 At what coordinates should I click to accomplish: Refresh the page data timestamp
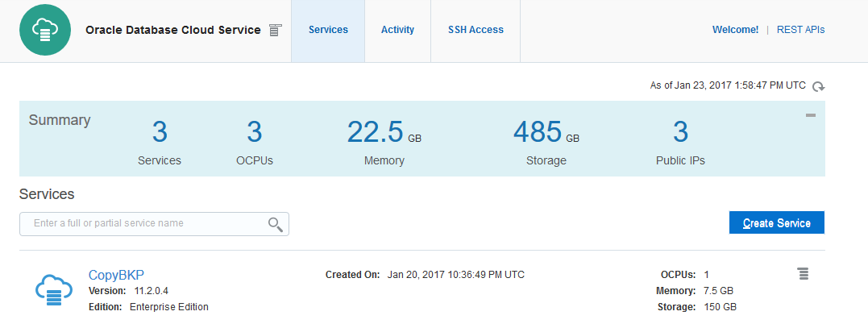(x=819, y=86)
